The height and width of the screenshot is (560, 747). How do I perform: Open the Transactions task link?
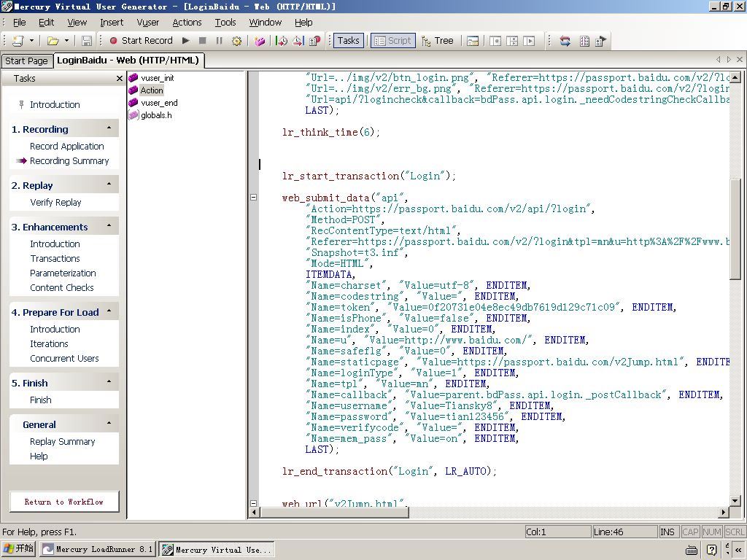pos(55,259)
